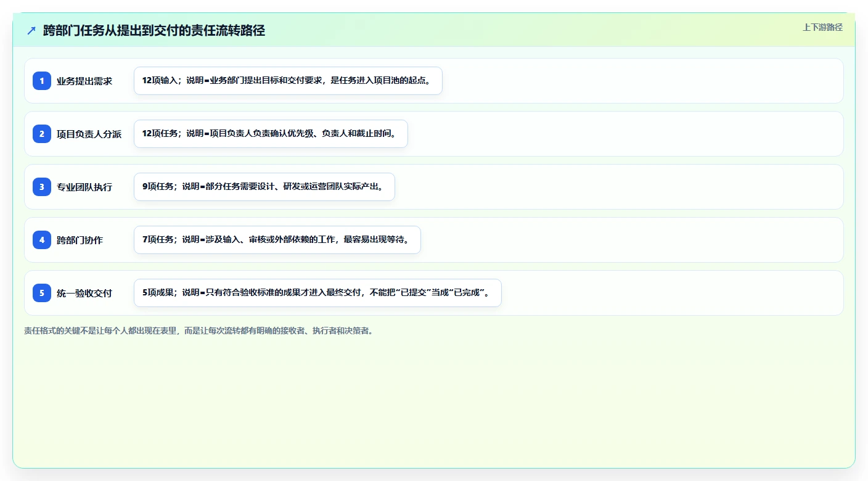Click the step 1 number badge
The height and width of the screenshot is (481, 868).
(42, 81)
